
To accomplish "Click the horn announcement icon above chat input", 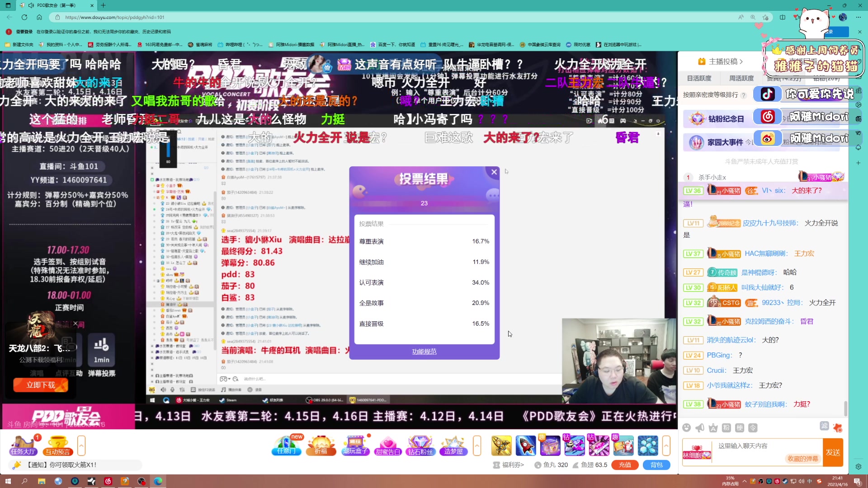I will pyautogui.click(x=699, y=427).
